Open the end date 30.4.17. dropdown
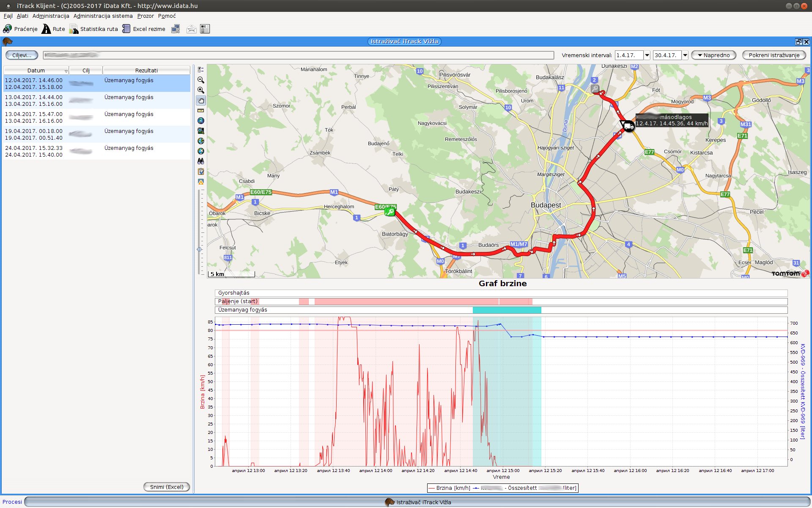 click(x=685, y=55)
